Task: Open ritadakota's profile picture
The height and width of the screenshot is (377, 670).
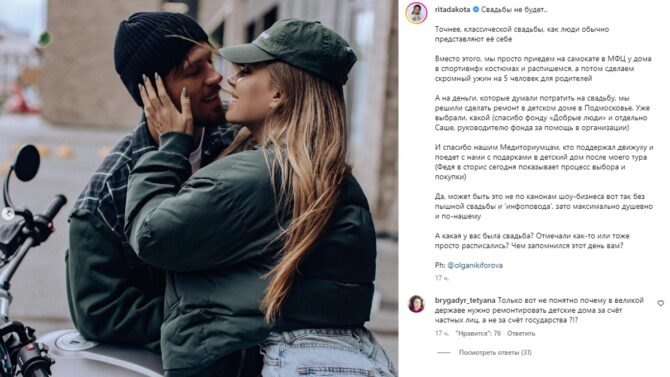Action: click(x=416, y=13)
